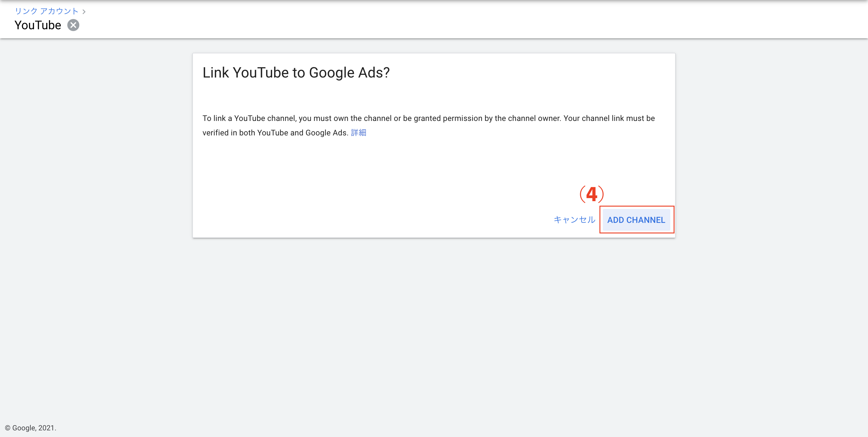Click the red (4) step annotation
Image resolution: width=868 pixels, height=437 pixels.
[591, 194]
